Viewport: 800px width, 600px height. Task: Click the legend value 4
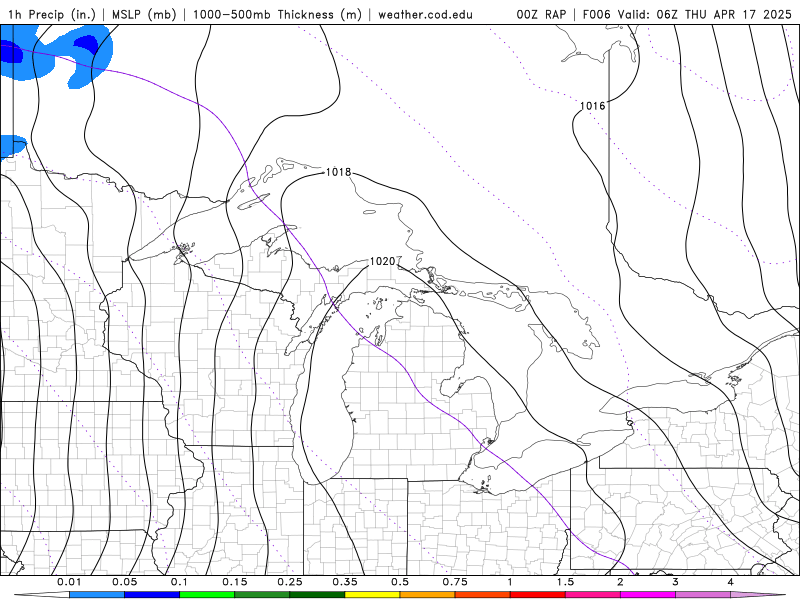[730, 582]
